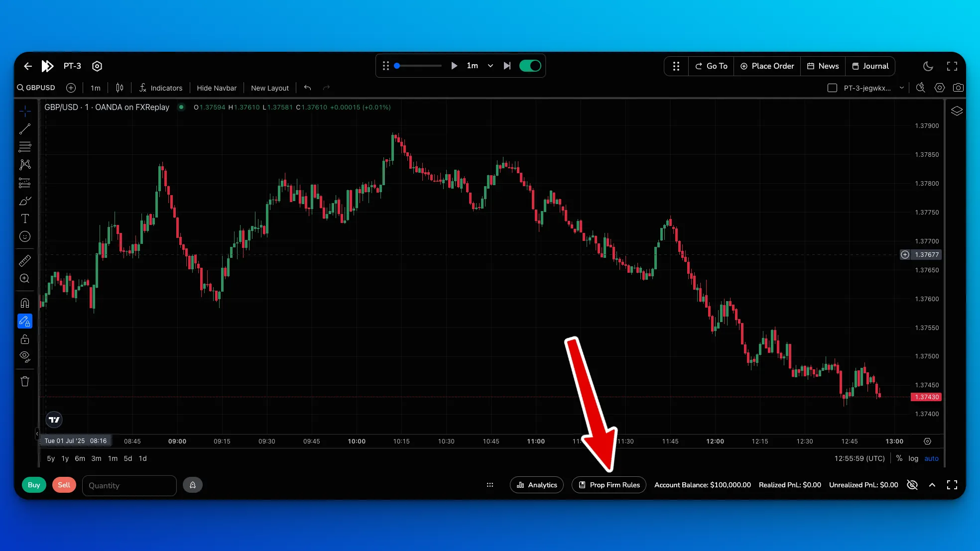Take a chart snapshot with camera icon
Screen dimensions: 980x551
click(958, 88)
